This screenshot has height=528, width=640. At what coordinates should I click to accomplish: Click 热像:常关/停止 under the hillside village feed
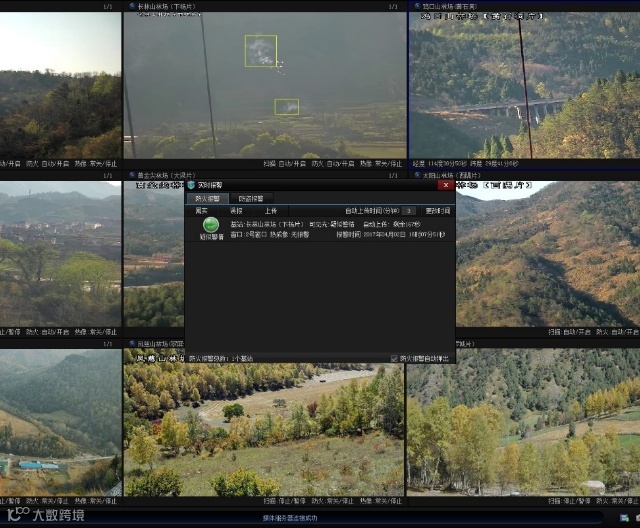96,332
